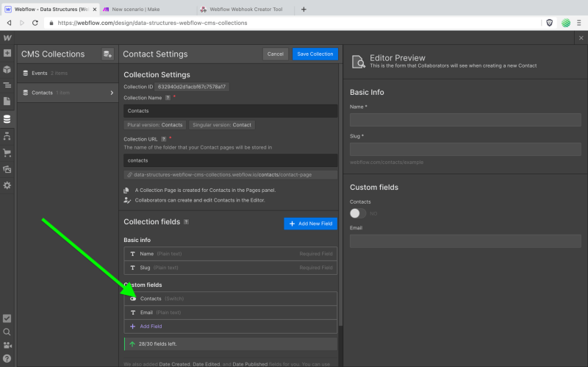Switch to the New scenario Make tab
The image size is (588, 367).
(x=136, y=10)
